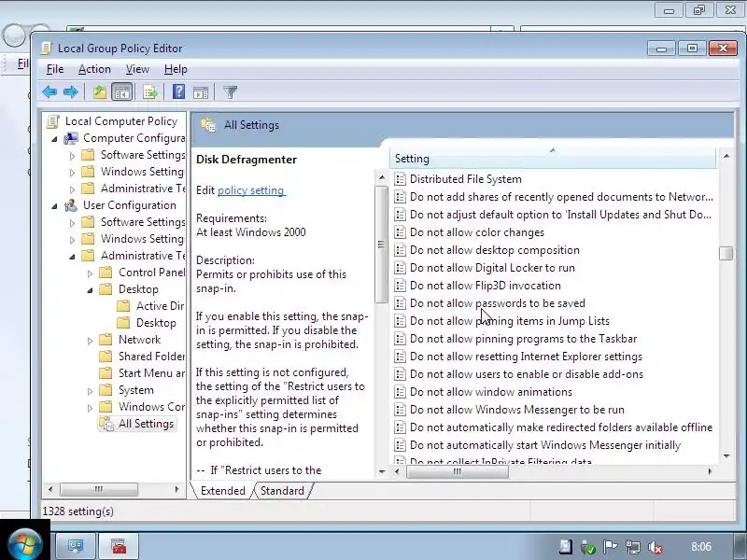Select Do not automatically start Windows Messenger initially
This screenshot has height=560, width=747.
point(545,445)
